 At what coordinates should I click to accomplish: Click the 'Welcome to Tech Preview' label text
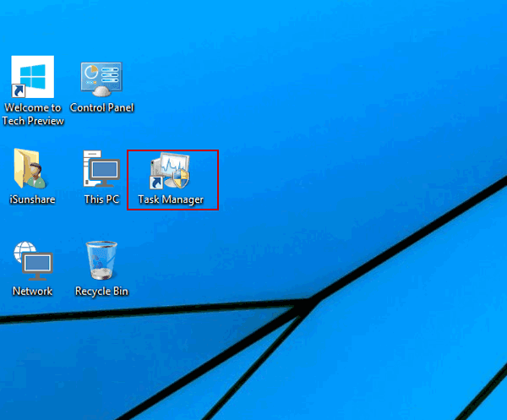point(33,114)
